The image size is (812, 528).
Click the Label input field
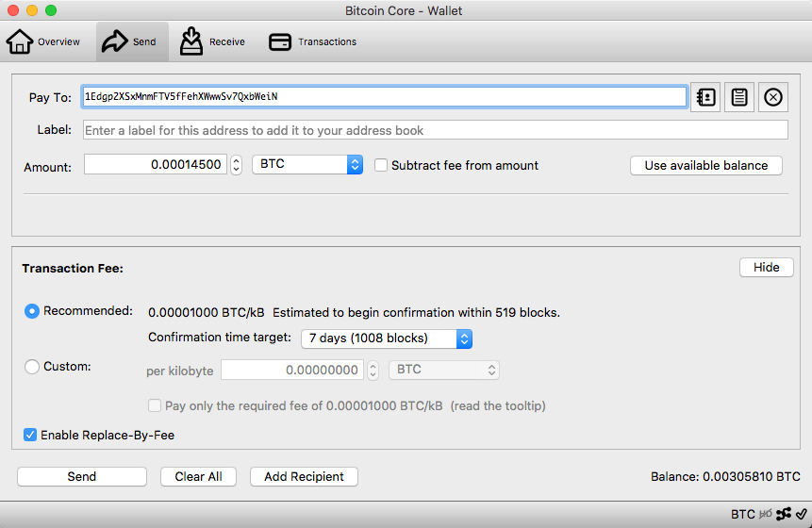[x=436, y=130]
